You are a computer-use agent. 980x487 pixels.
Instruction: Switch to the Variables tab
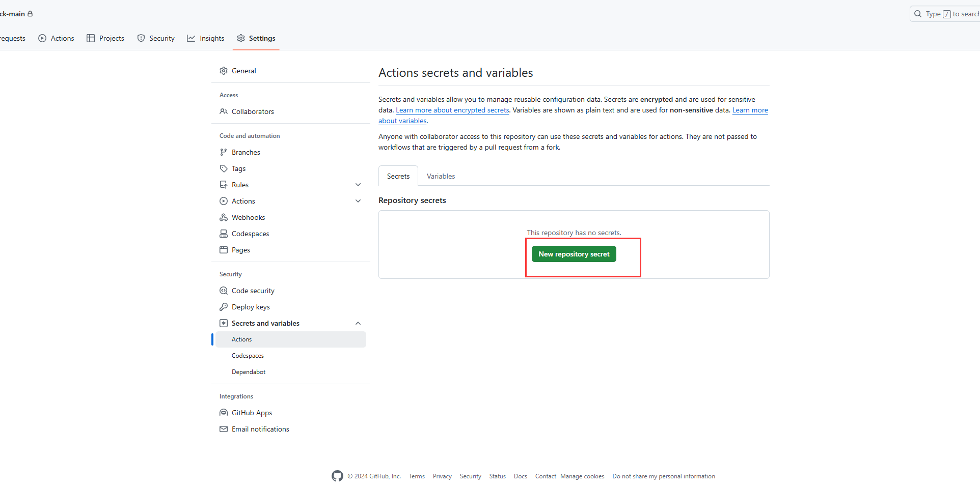click(441, 176)
